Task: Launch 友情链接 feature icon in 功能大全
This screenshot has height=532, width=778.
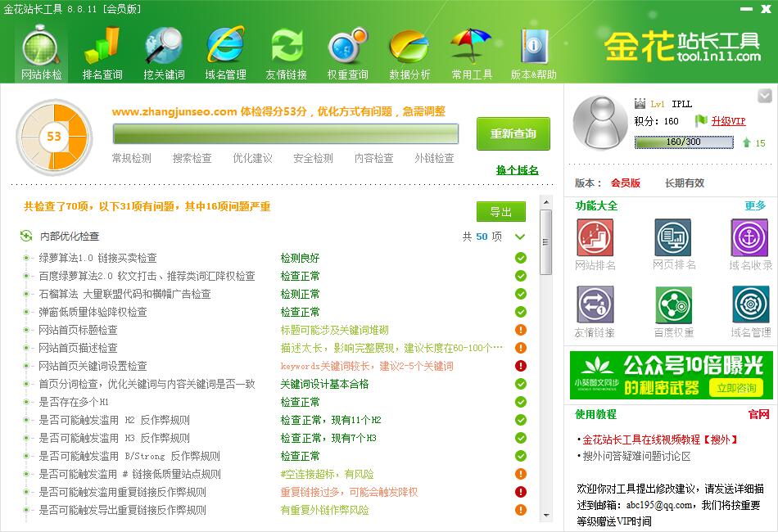Action: (x=595, y=304)
